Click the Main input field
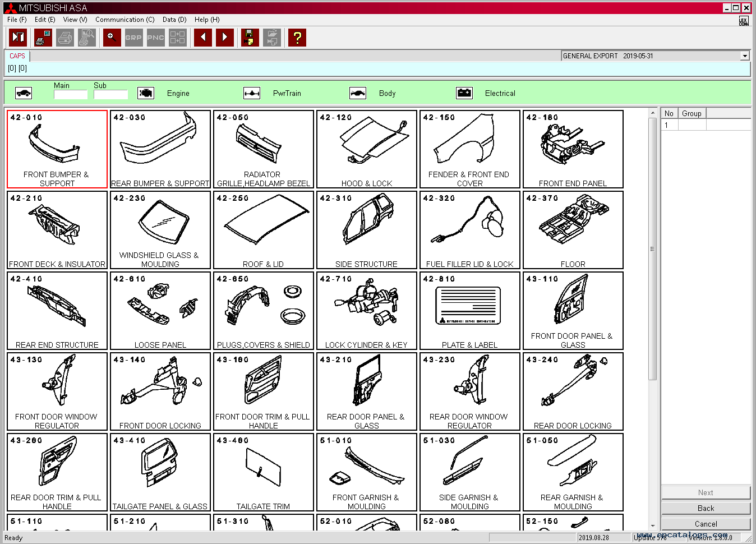756x544 pixels. tap(71, 94)
